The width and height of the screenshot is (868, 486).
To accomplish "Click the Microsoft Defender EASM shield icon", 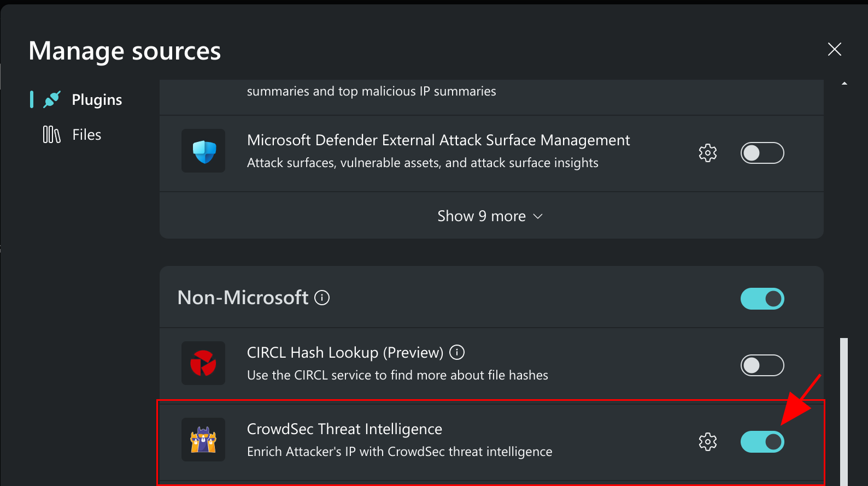I will (203, 151).
